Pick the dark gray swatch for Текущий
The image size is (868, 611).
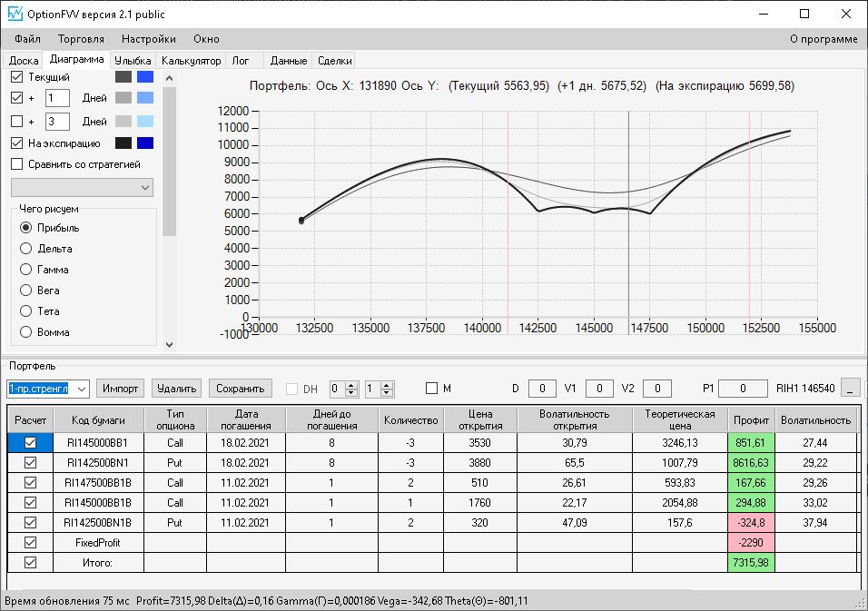click(123, 77)
